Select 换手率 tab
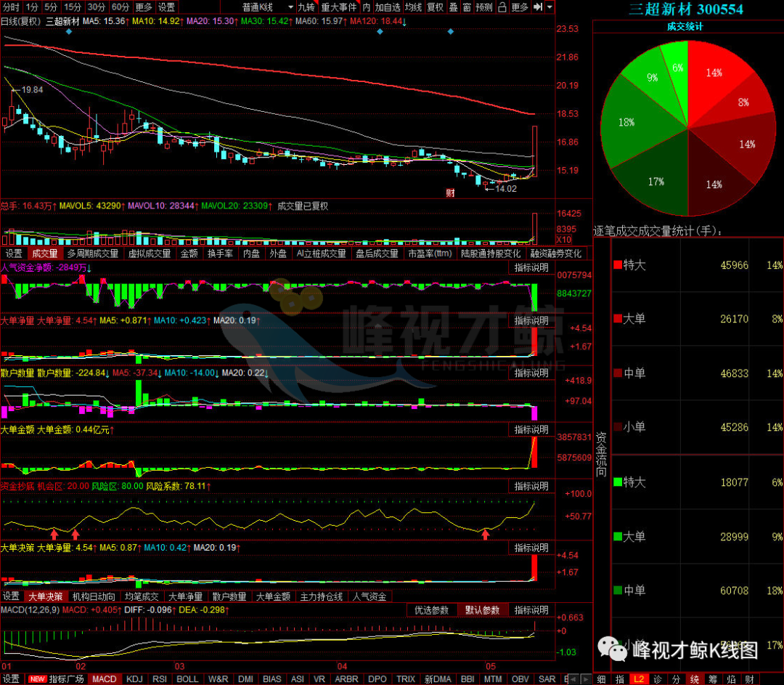The height and width of the screenshot is (685, 784). pyautogui.click(x=220, y=254)
